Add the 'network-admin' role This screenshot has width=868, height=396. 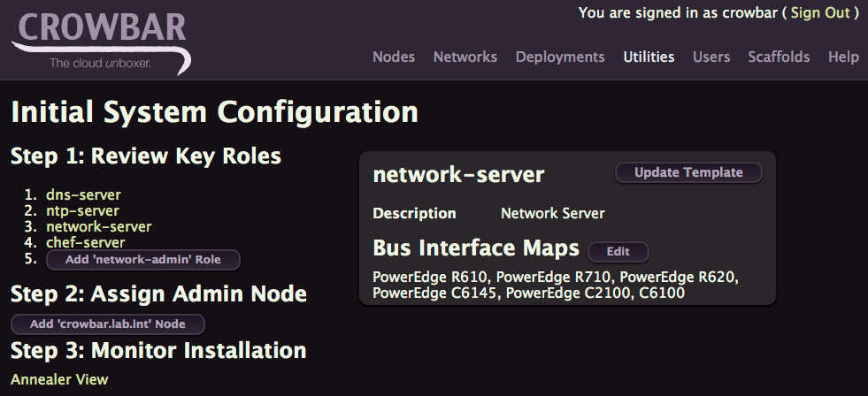[142, 259]
